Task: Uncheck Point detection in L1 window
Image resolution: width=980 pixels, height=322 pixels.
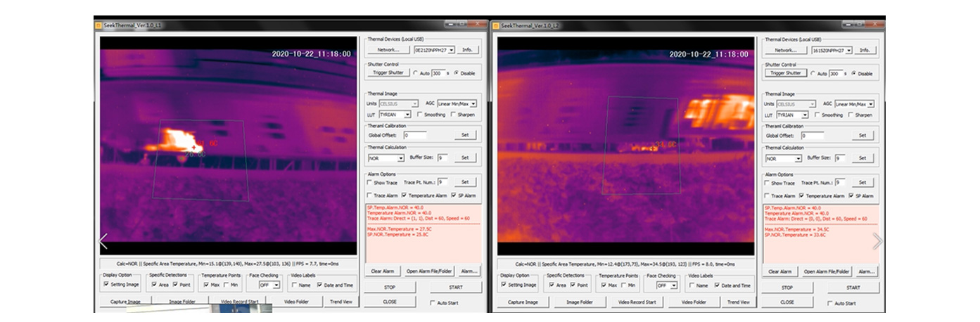Action: coord(175,284)
